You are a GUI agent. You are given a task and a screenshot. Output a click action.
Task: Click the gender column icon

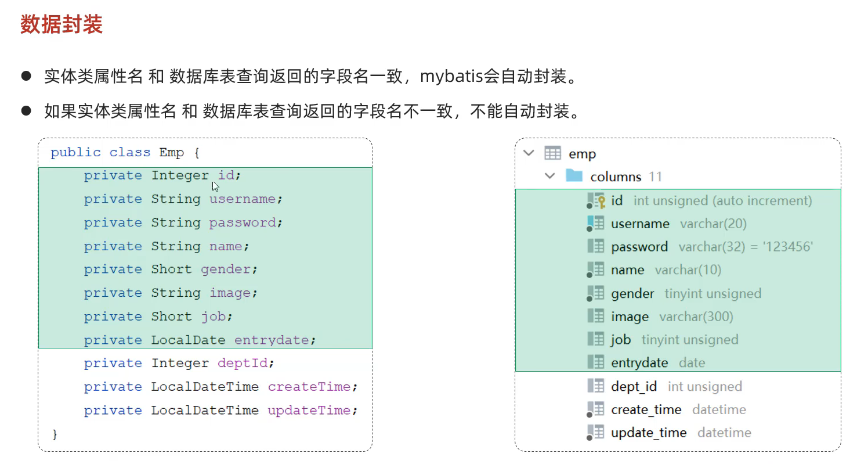point(595,293)
